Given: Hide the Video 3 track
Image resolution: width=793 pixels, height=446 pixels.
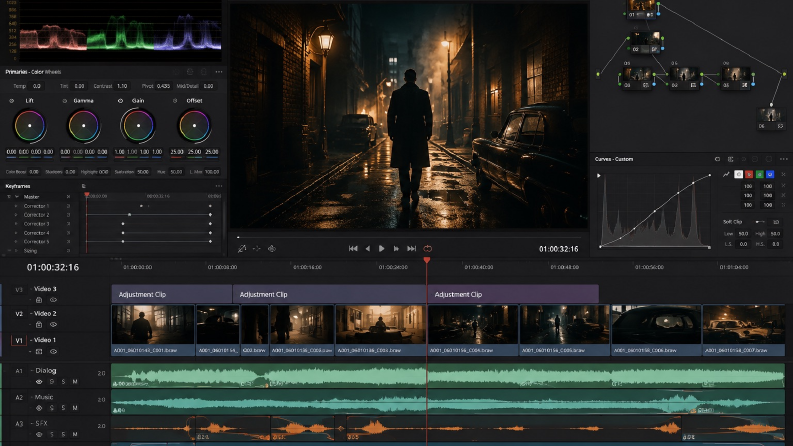Looking at the screenshot, I should tap(53, 300).
